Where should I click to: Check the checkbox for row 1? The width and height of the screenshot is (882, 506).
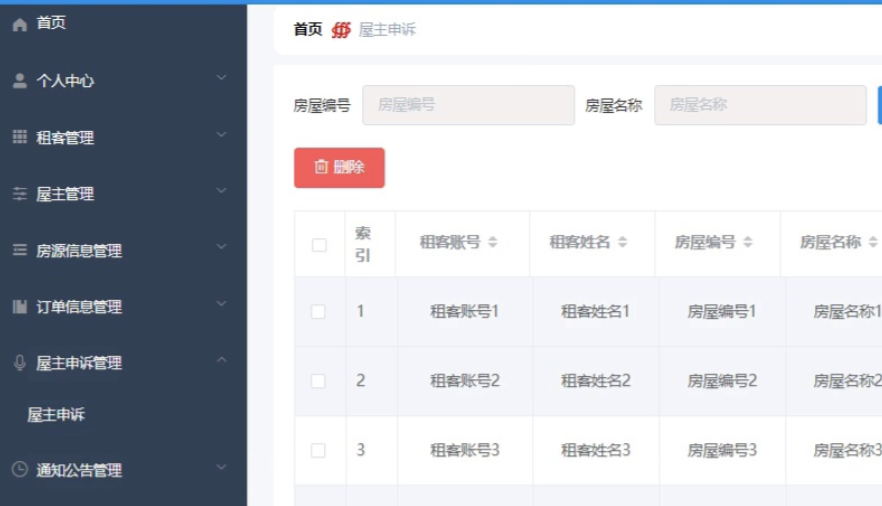click(x=318, y=311)
